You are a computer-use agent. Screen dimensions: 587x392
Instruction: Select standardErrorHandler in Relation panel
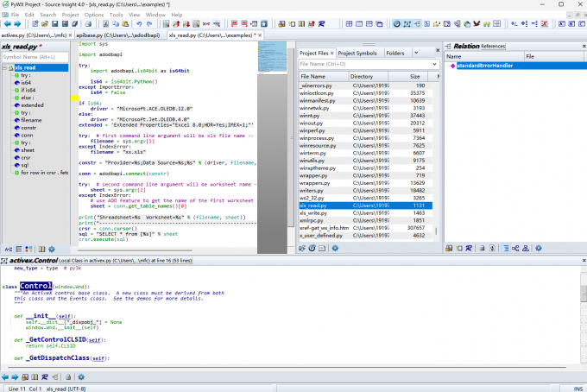[x=485, y=66]
